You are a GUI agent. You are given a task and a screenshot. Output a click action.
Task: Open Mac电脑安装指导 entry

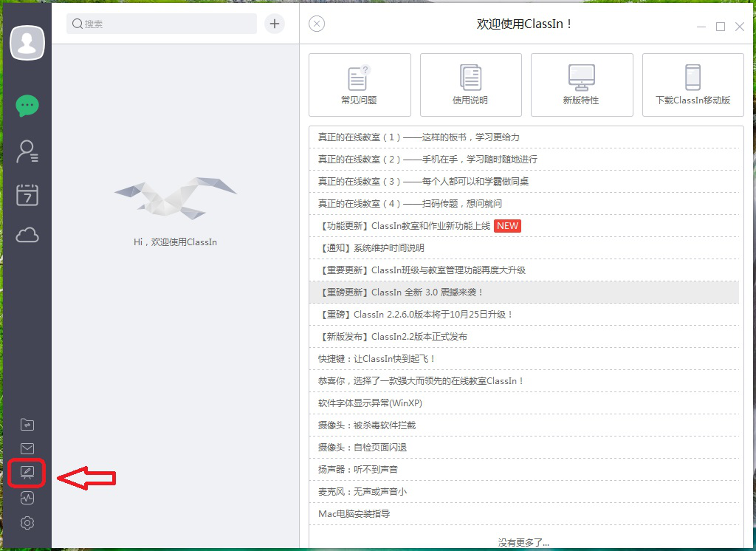[524, 514]
